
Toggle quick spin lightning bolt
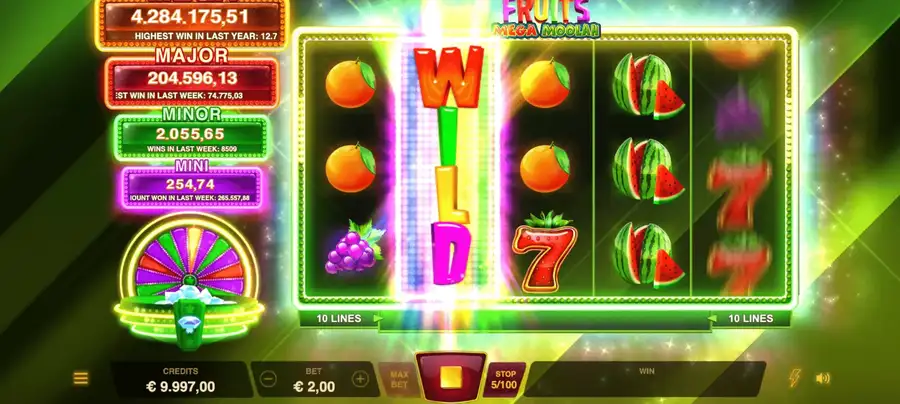click(795, 378)
